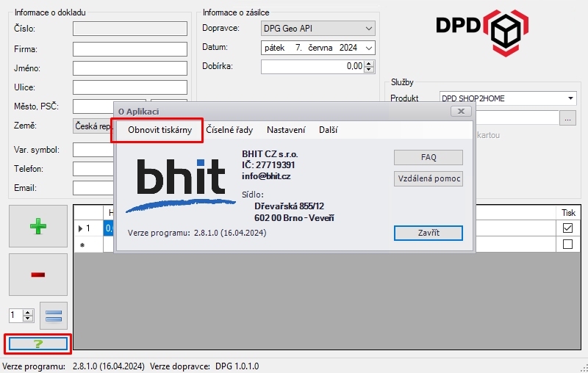Screen dimensions: 588x373
Task: Open the Nastavení menu
Action: tap(286, 130)
